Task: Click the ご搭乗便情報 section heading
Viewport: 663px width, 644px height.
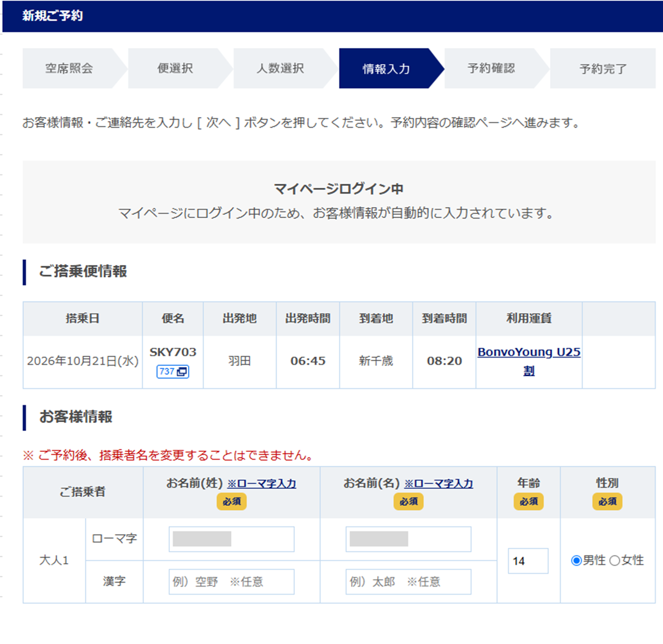Action: tap(83, 272)
